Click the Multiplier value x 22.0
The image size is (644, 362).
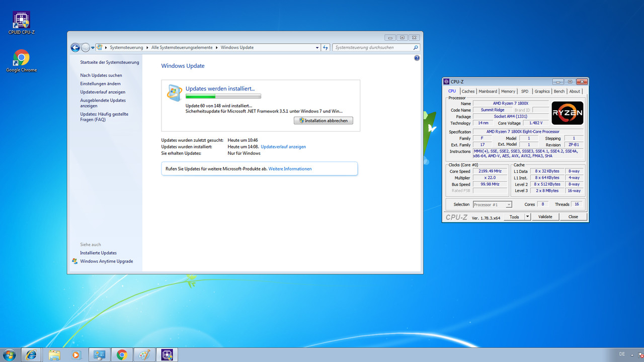click(490, 178)
